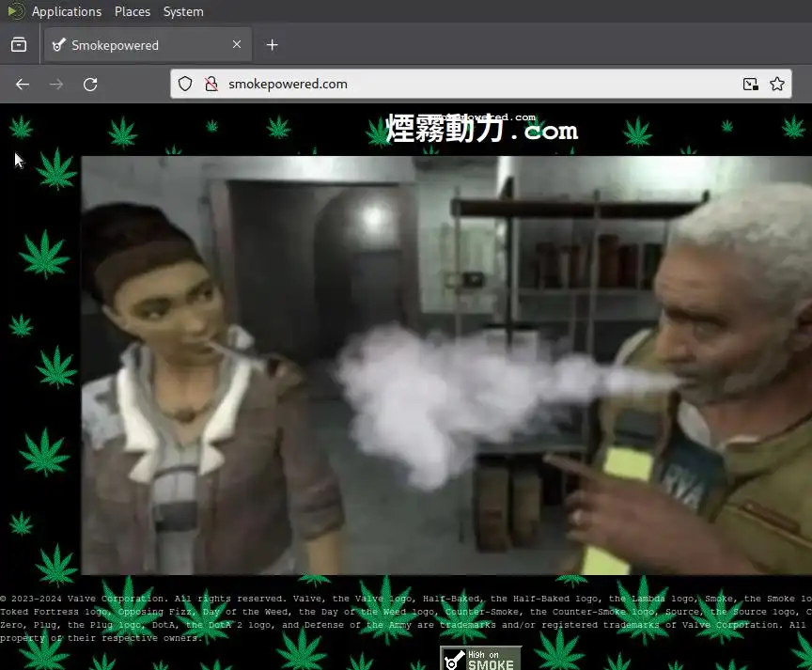This screenshot has width=812, height=670.
Task: Reload the current page
Action: (90, 84)
